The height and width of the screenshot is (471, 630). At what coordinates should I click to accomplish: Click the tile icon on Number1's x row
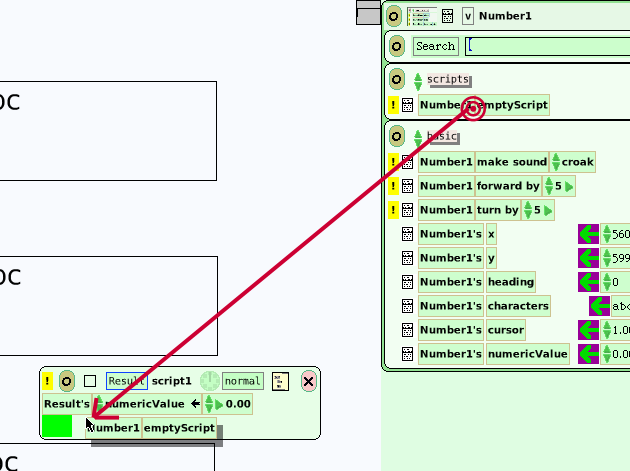click(x=407, y=234)
